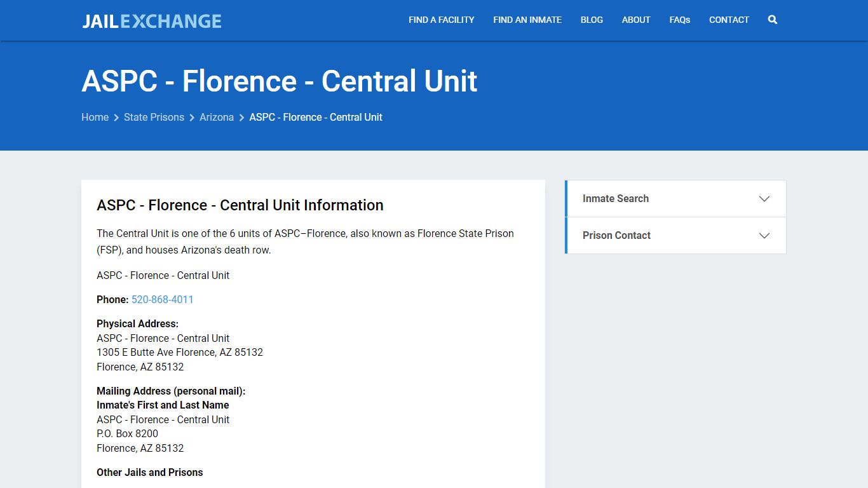Open the Inmate Search panel title
Image resolution: width=868 pixels, height=488 pixels.
point(615,198)
